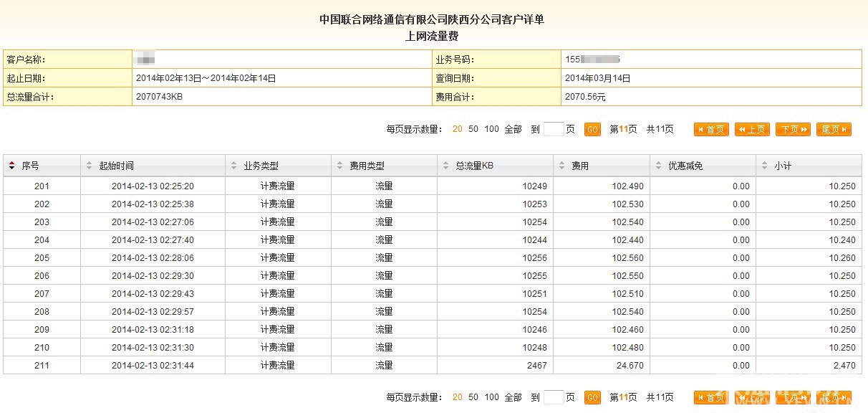Click the total traffic value 2070743KB

pos(159,97)
